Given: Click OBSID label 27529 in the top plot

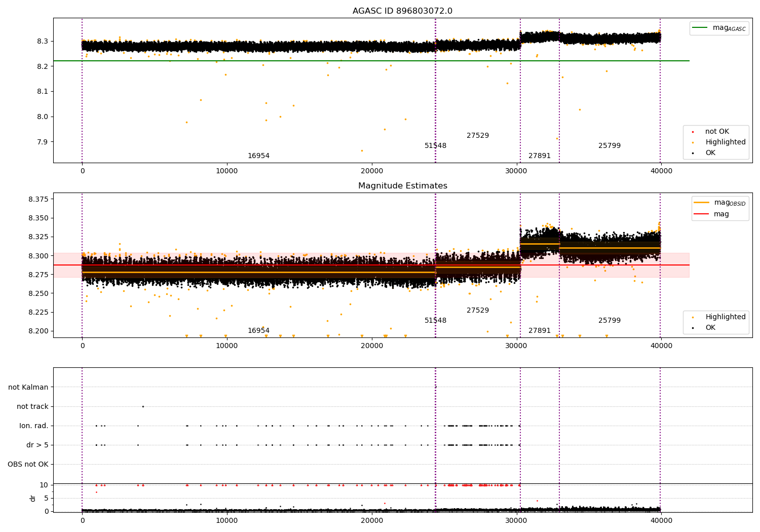Looking at the screenshot, I should click(478, 136).
